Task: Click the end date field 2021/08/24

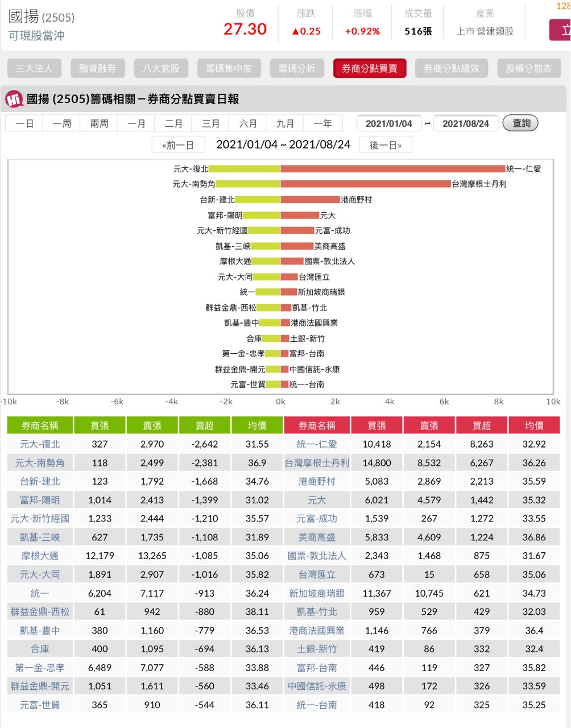Action: [x=465, y=123]
